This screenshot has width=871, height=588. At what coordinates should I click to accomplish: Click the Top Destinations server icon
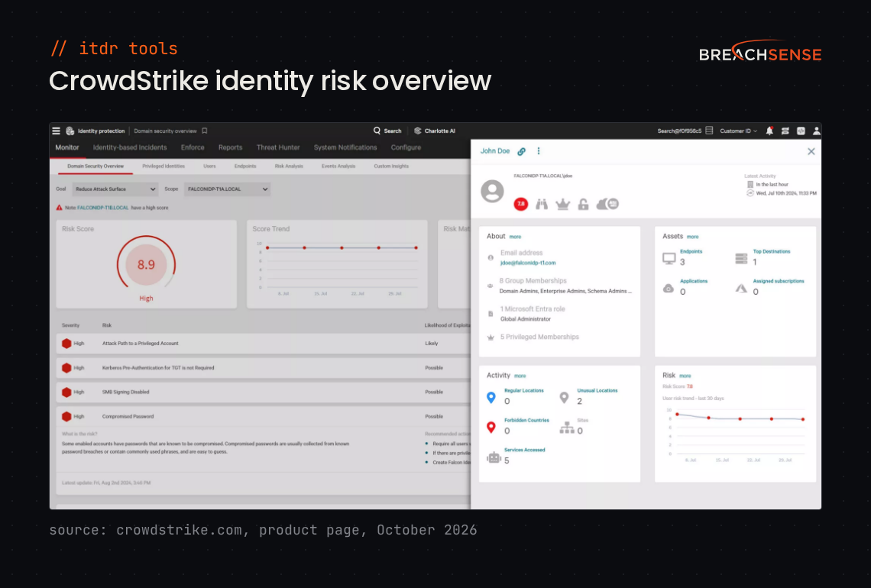coord(742,259)
